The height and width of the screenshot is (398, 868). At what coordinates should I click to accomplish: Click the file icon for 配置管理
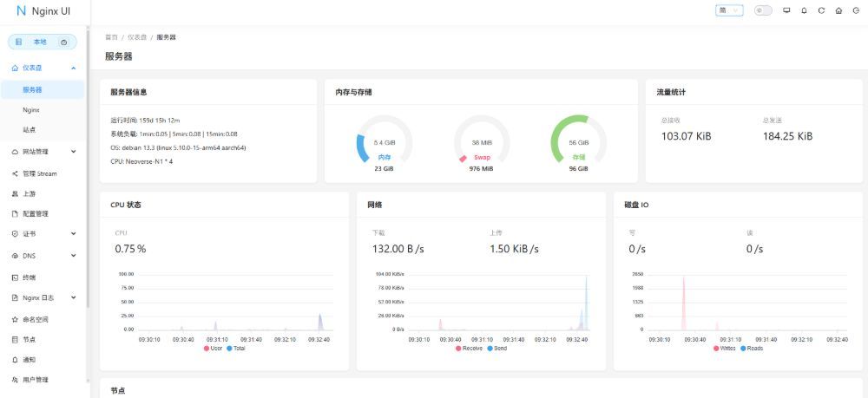pos(15,214)
